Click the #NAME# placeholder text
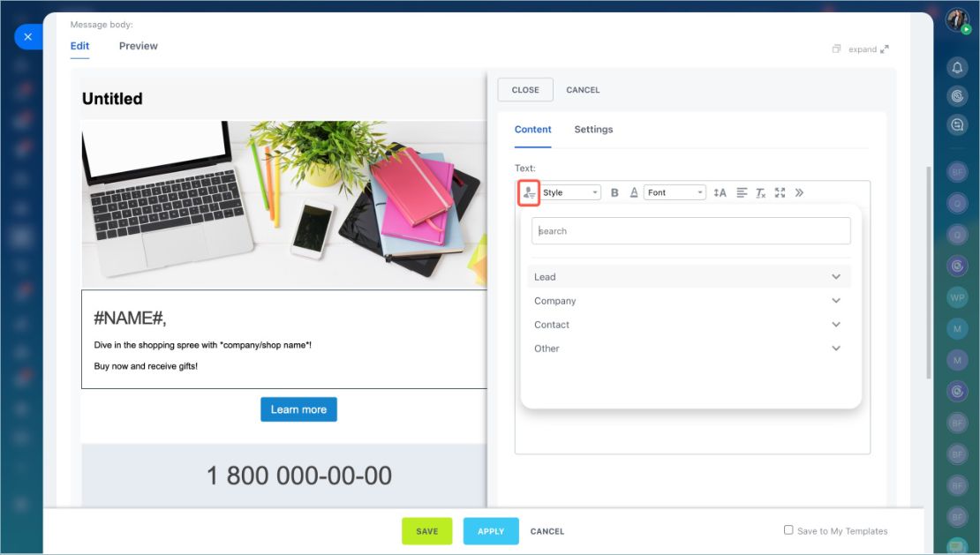980x555 pixels. (130, 319)
